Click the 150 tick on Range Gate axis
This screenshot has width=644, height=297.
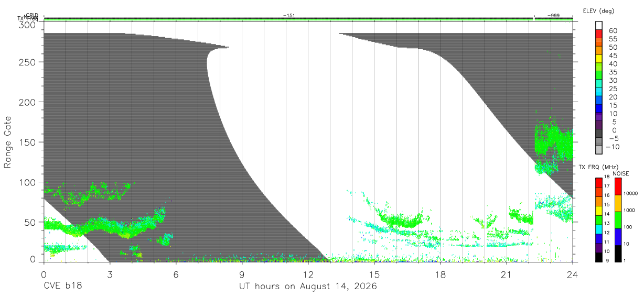click(x=27, y=142)
